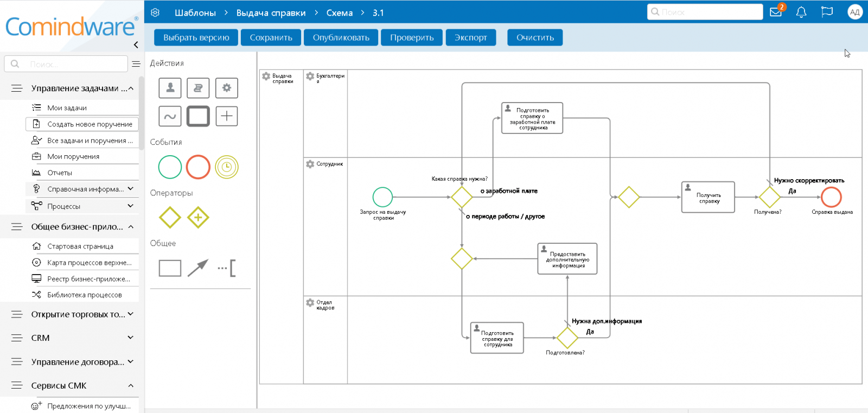
Task: Select the user task action icon
Action: pyautogui.click(x=170, y=88)
